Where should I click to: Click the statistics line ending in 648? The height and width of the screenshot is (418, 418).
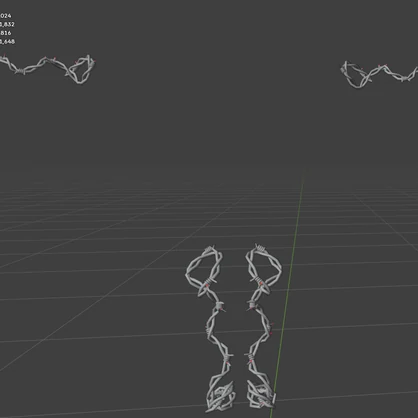pyautogui.click(x=7, y=42)
